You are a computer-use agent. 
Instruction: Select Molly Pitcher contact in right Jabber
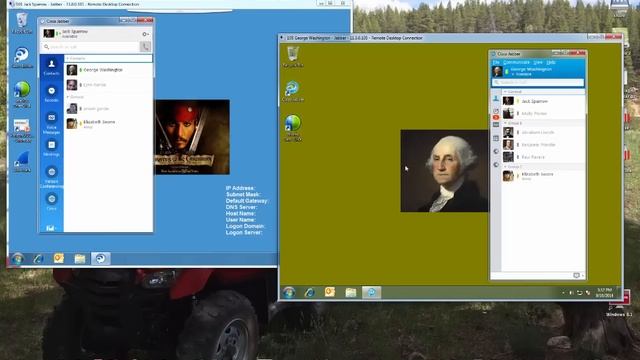(543, 113)
